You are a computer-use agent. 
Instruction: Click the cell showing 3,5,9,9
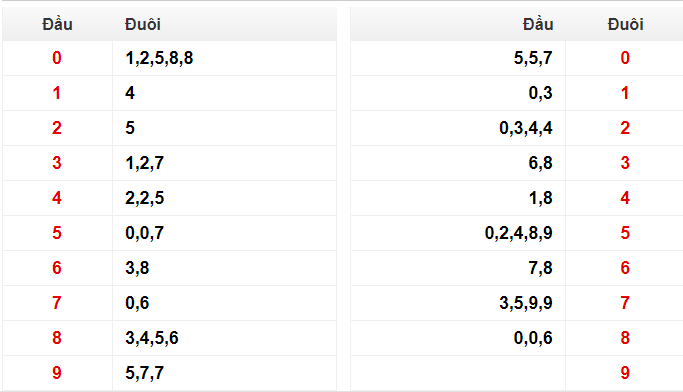point(458,303)
